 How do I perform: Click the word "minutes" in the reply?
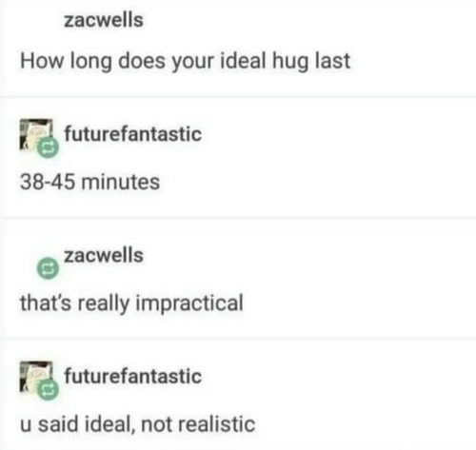click(121, 182)
